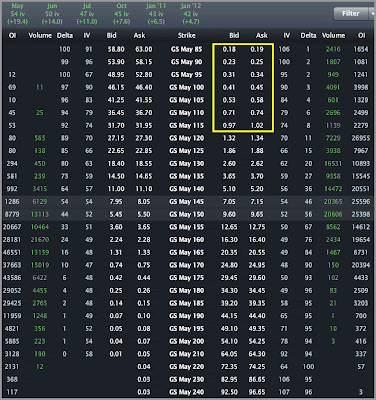Select the GS May 220 strike
The height and width of the screenshot is (400, 376).
[x=187, y=367]
